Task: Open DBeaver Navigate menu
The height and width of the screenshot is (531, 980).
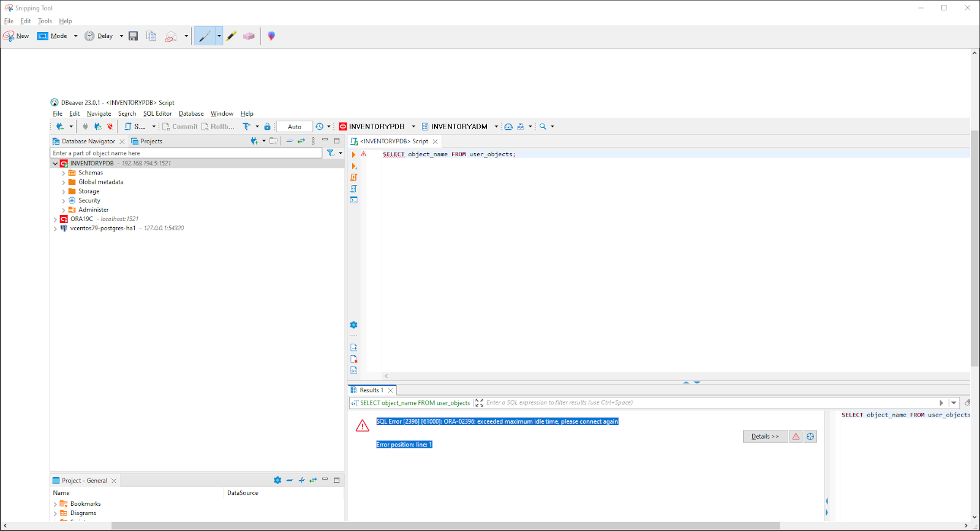Action: click(x=99, y=113)
